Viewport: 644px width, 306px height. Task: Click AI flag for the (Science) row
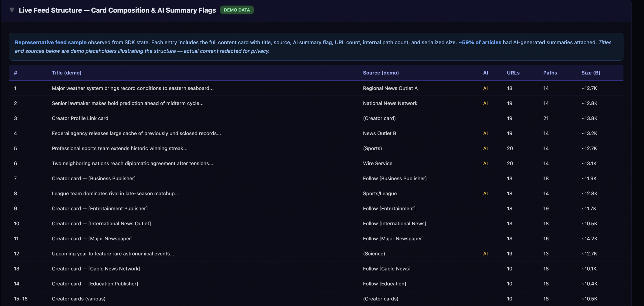[x=485, y=254]
